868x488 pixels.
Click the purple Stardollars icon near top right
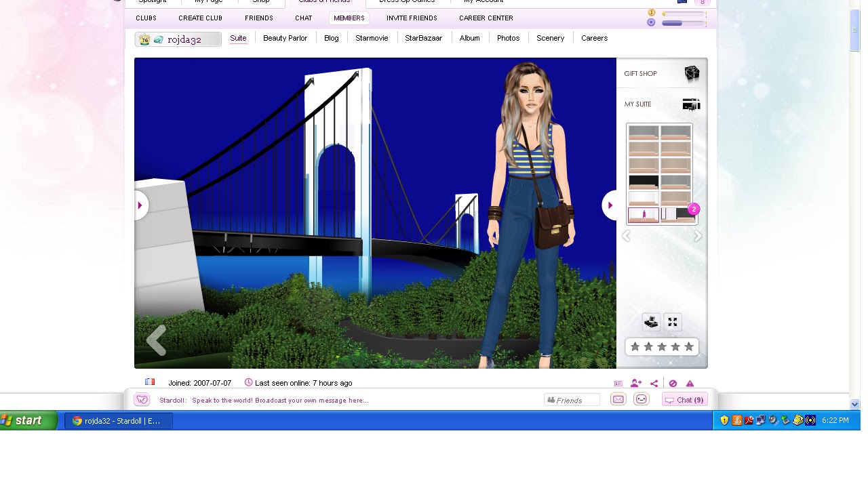(x=651, y=22)
